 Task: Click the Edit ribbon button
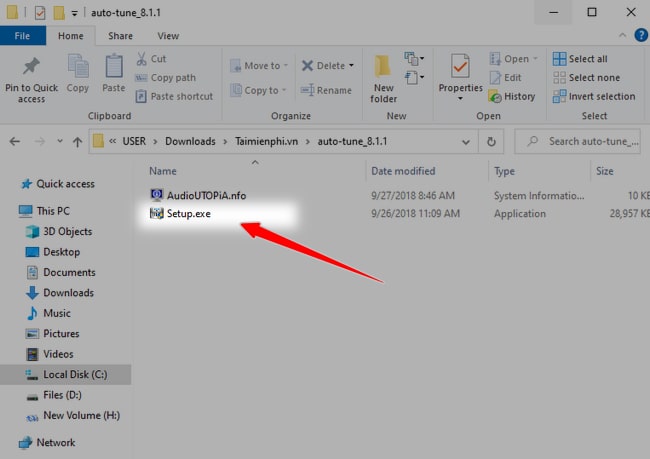505,78
